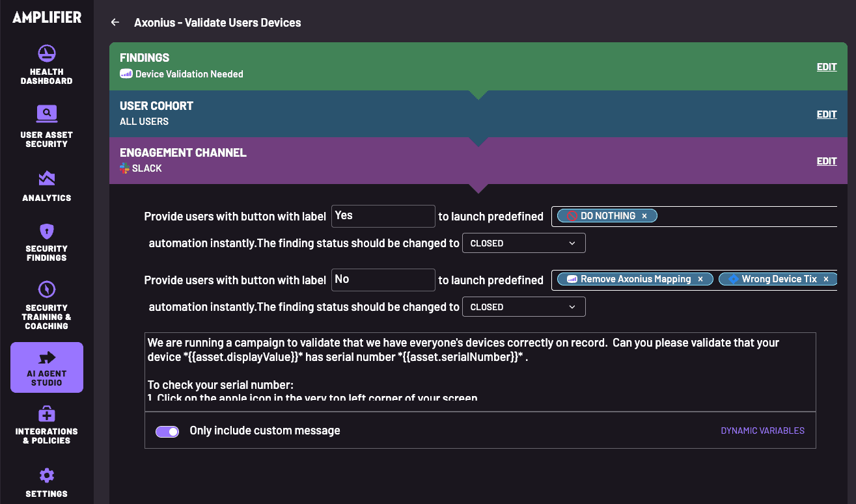Edit the User Cohort section
The image size is (856, 504).
coord(827,114)
